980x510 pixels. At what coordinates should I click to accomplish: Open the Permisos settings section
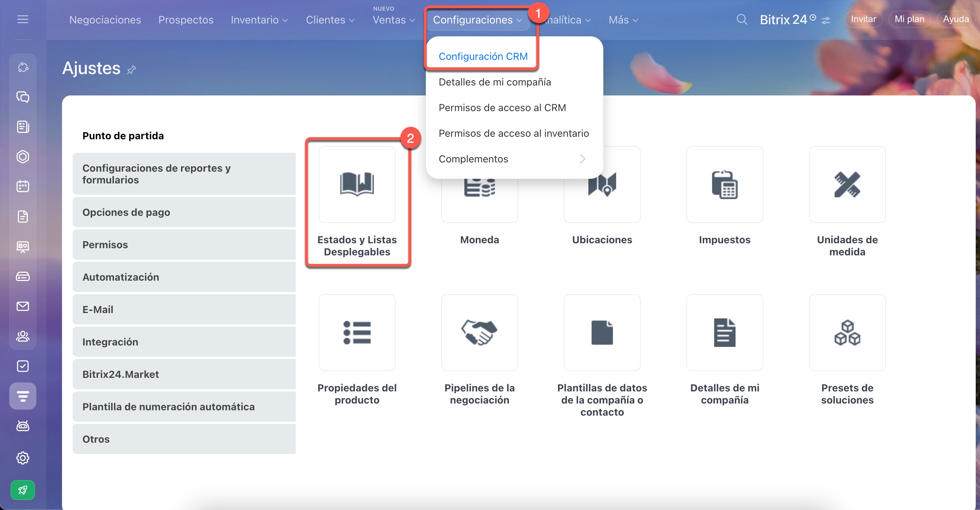click(184, 245)
